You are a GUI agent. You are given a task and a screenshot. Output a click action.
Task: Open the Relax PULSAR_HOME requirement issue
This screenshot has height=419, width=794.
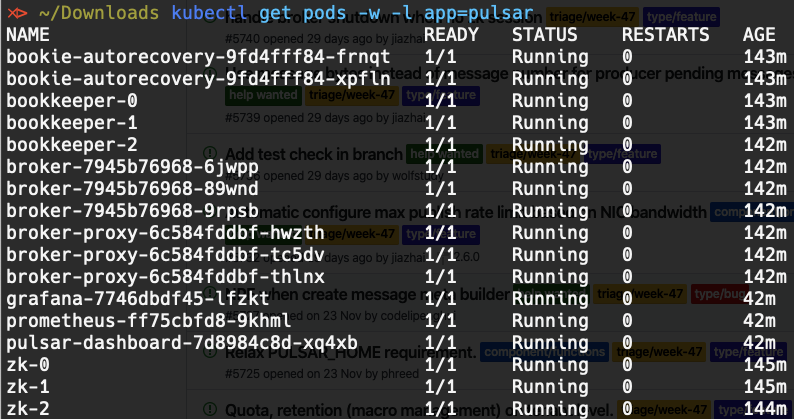[350, 352]
